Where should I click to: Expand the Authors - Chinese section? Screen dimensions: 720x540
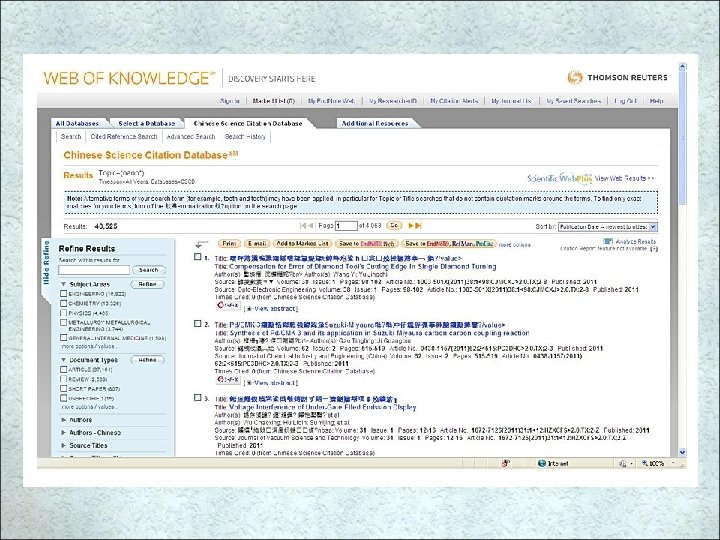tap(64, 433)
